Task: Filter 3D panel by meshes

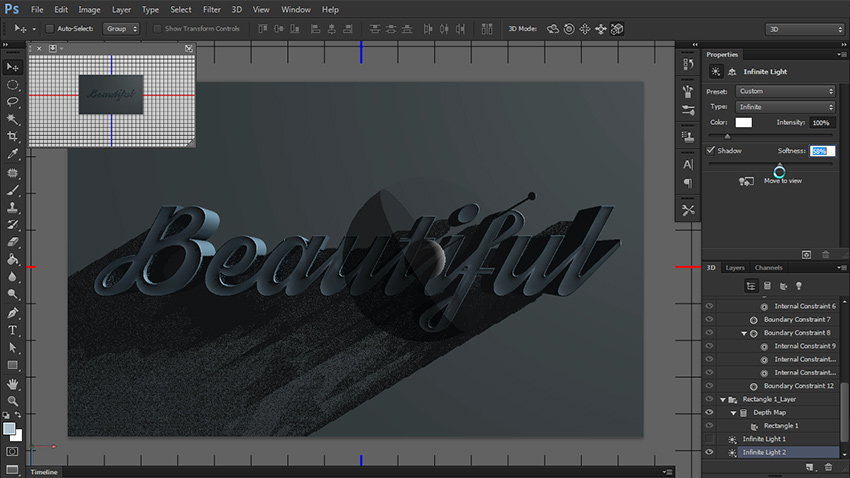Action: [767, 285]
